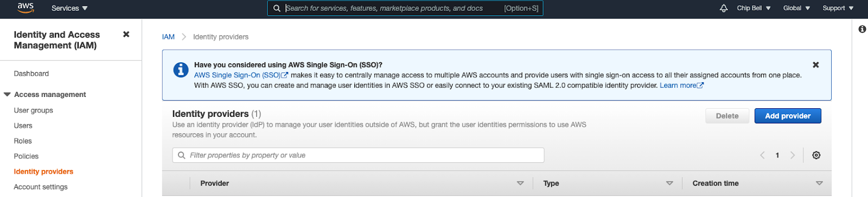The image size is (868, 197).
Task: Click the Creation time column header
Action: pos(716,183)
